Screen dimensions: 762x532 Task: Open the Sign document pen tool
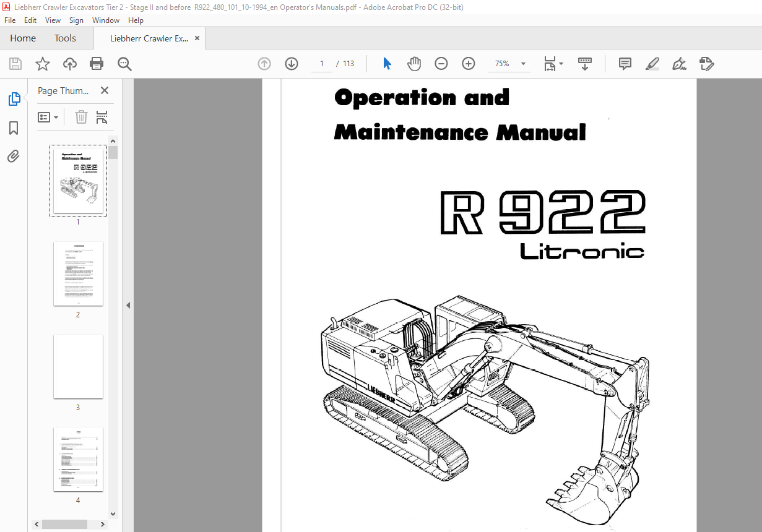[x=679, y=64]
